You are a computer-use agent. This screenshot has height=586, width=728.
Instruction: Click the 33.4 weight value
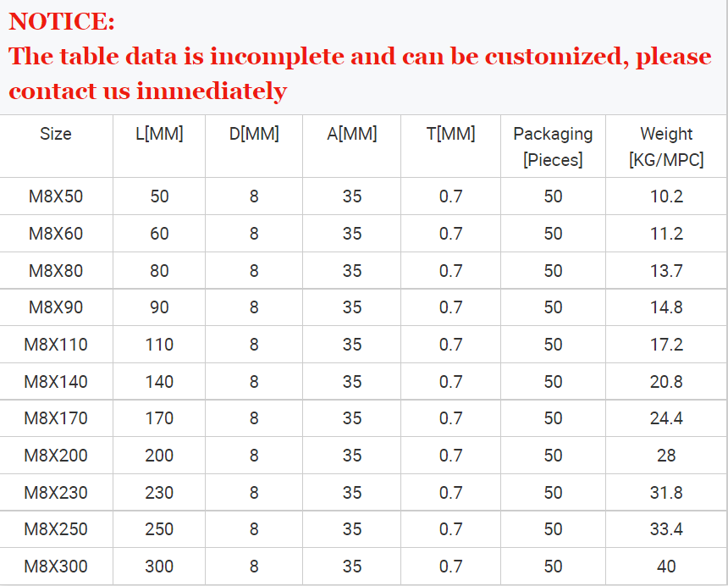coord(666,529)
